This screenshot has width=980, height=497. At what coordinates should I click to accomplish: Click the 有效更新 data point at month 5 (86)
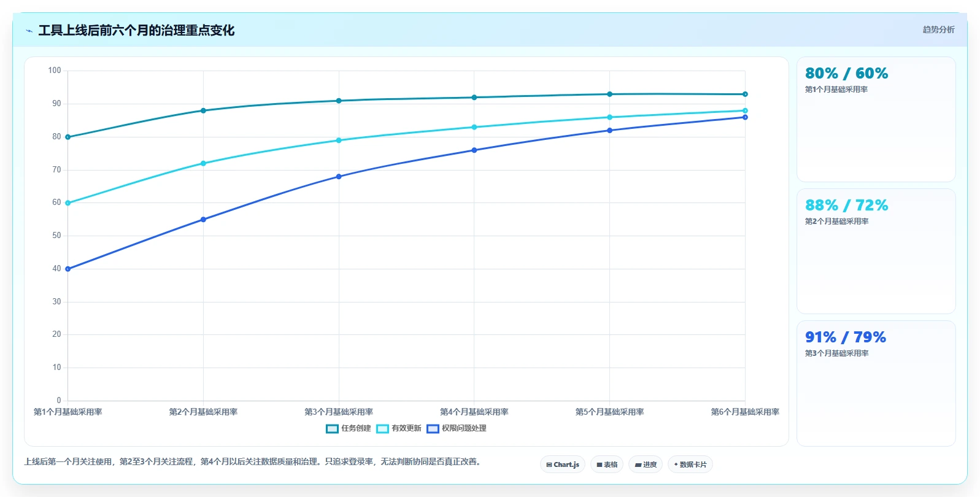[609, 117]
